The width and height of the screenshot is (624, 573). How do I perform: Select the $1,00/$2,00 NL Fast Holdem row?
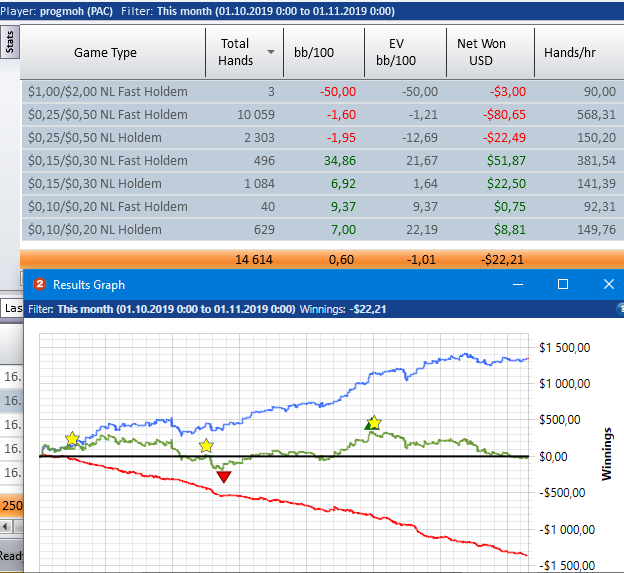[322, 92]
